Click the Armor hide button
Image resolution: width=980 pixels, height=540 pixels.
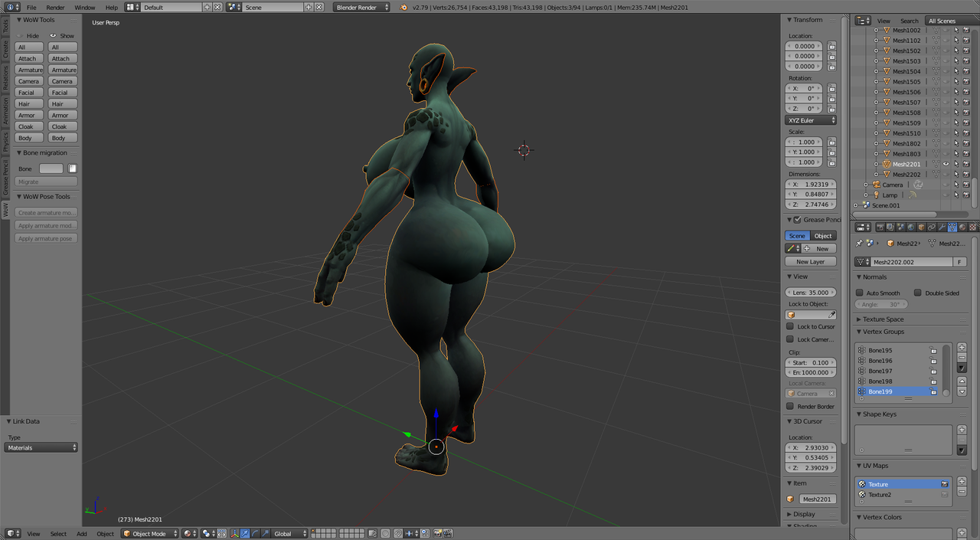(x=29, y=115)
